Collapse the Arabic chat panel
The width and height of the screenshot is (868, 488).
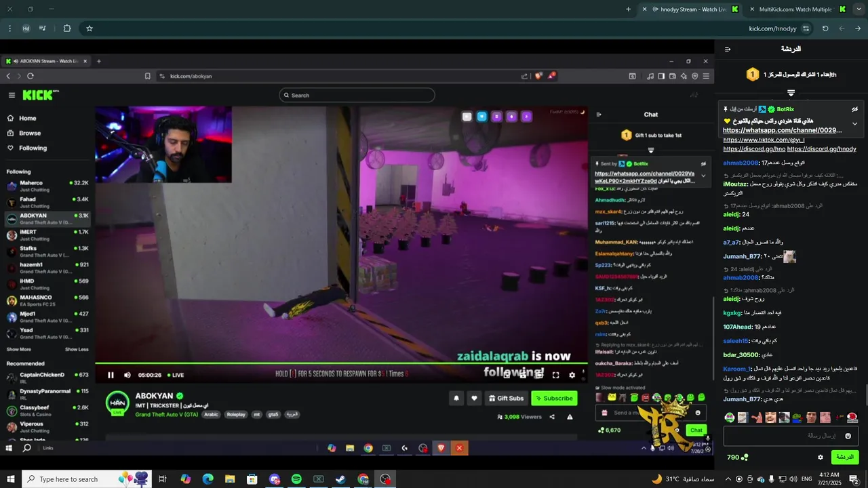(727, 49)
